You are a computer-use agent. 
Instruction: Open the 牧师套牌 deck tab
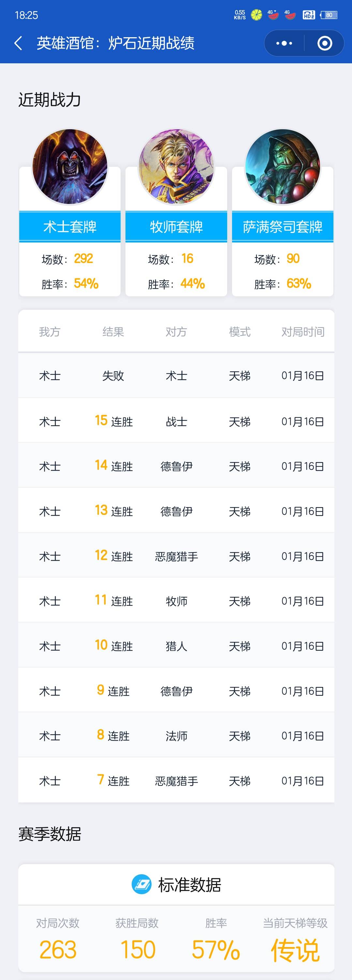[176, 227]
